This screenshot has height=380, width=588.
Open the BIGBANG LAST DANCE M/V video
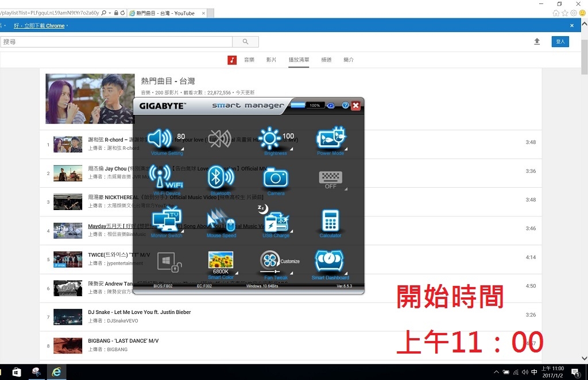coord(123,340)
